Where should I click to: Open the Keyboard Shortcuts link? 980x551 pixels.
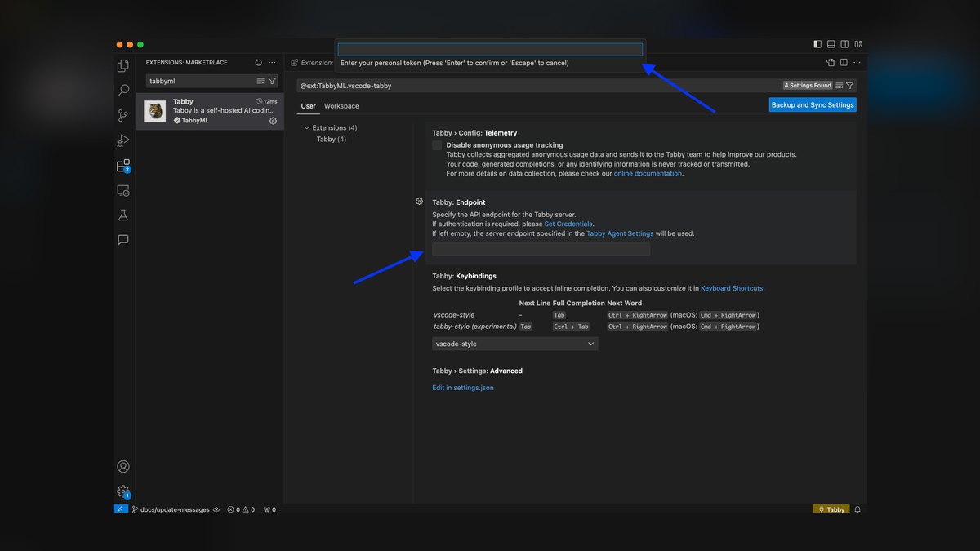coord(732,288)
